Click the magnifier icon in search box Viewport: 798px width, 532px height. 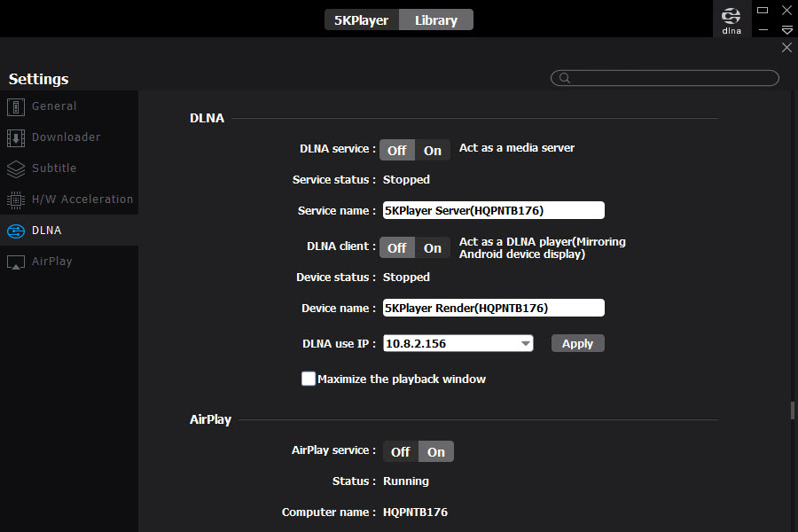[565, 78]
